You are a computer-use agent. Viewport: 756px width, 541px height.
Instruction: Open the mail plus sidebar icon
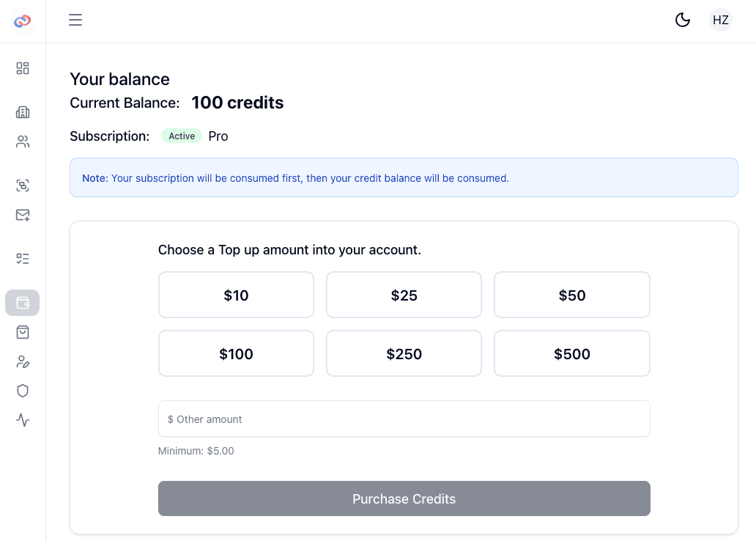[23, 215]
